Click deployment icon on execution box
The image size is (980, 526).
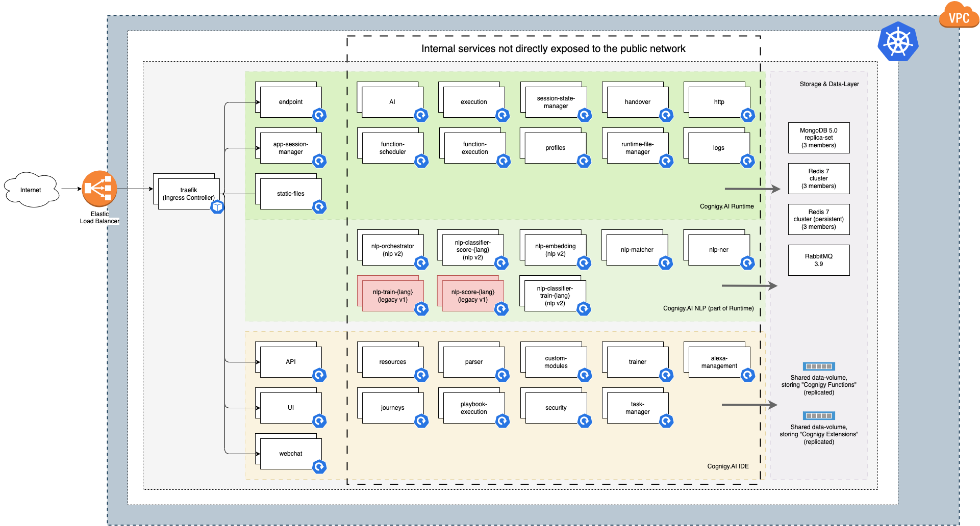[x=502, y=115]
